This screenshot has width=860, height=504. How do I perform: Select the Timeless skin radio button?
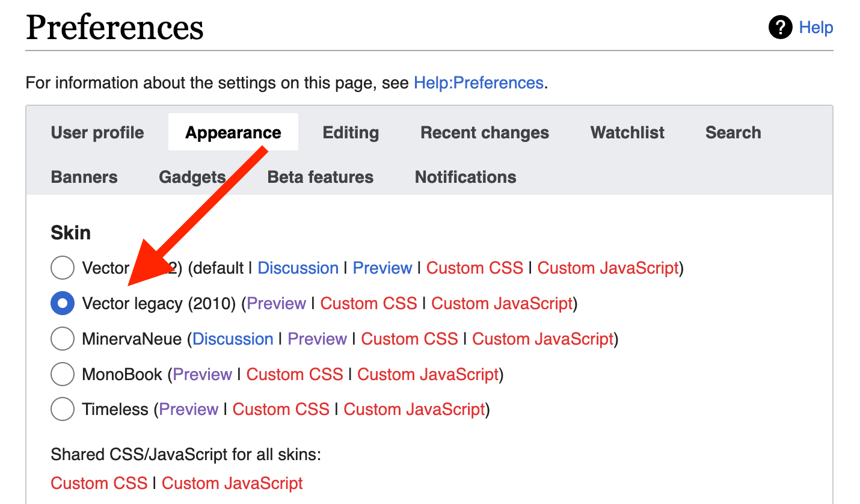coord(63,410)
